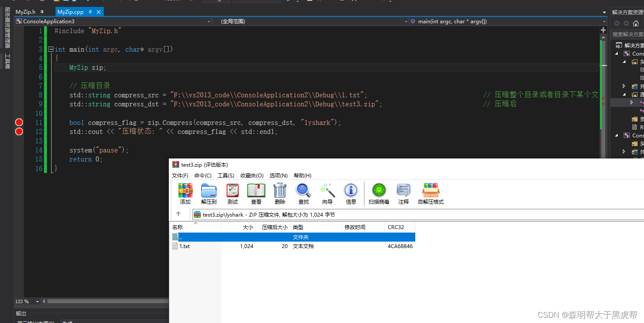This screenshot has width=644, height=323.
Task: Open the 收藏夹(O) favorites menu in WinRAR
Action: pyautogui.click(x=252, y=175)
